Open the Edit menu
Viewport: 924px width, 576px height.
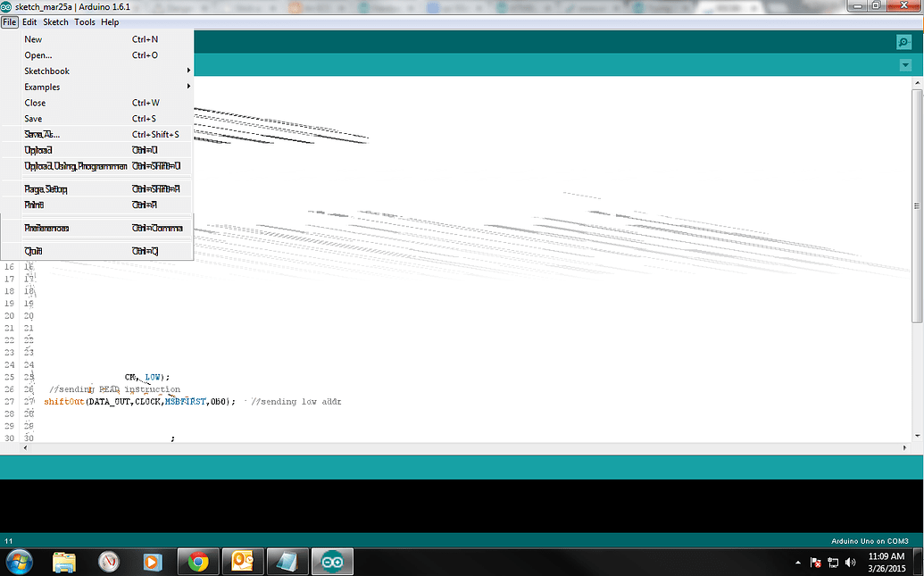(x=29, y=21)
